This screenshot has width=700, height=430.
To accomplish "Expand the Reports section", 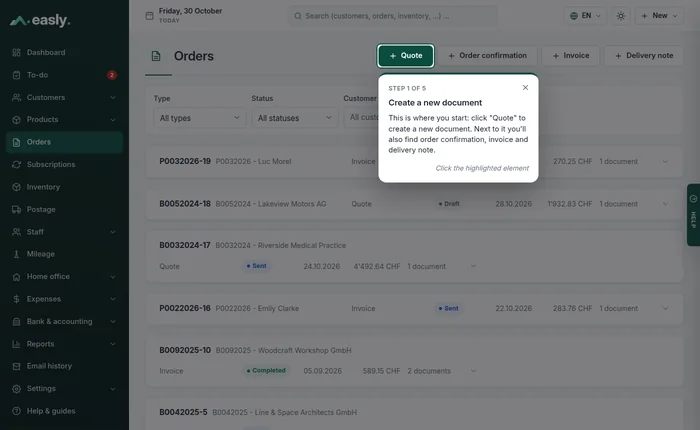I will pos(112,344).
